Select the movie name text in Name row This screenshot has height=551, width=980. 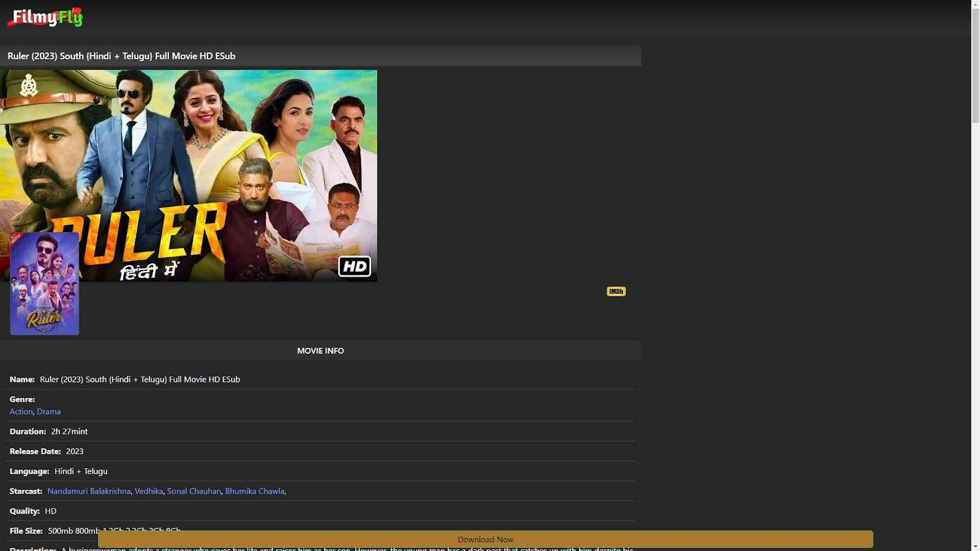click(x=140, y=380)
